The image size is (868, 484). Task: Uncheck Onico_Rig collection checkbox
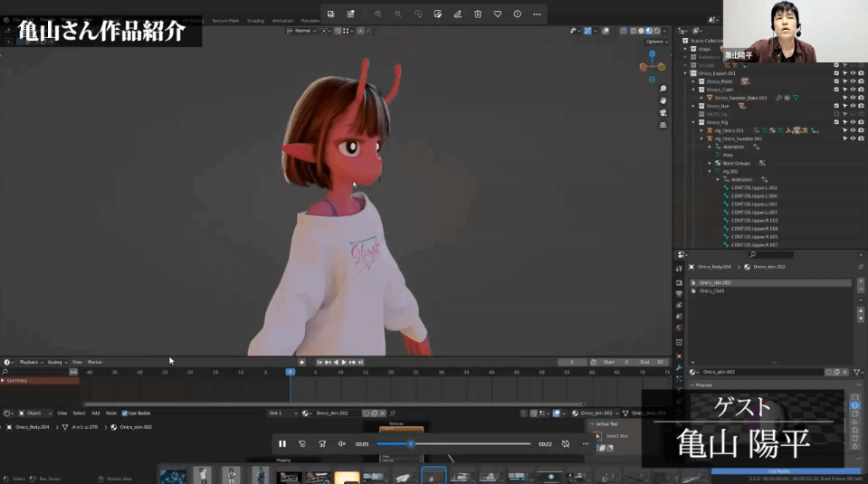[836, 122]
